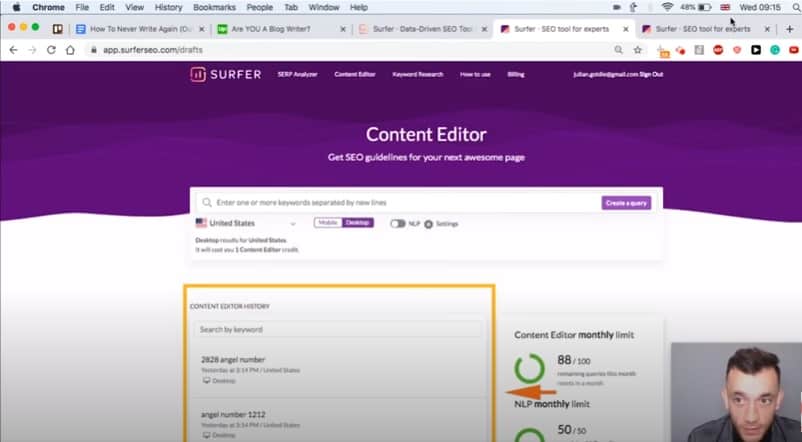Click the flag input source icon
The height and width of the screenshot is (442, 802).
click(725, 7)
